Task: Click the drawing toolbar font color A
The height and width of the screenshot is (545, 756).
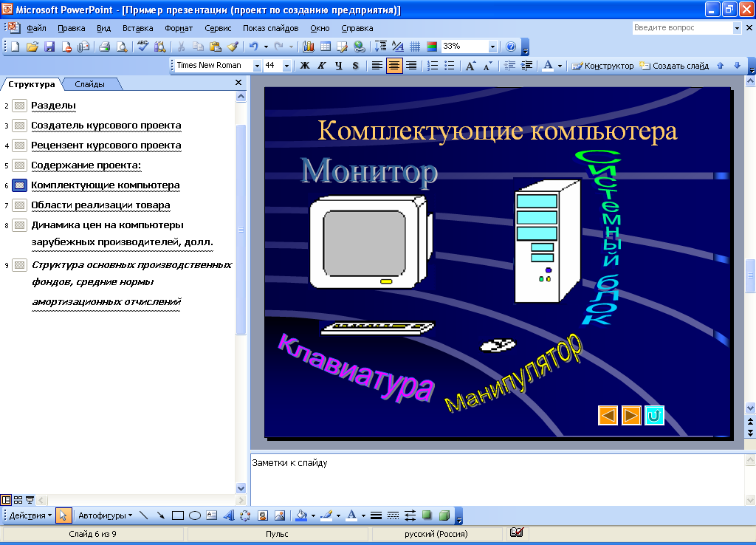Action: pos(351,515)
